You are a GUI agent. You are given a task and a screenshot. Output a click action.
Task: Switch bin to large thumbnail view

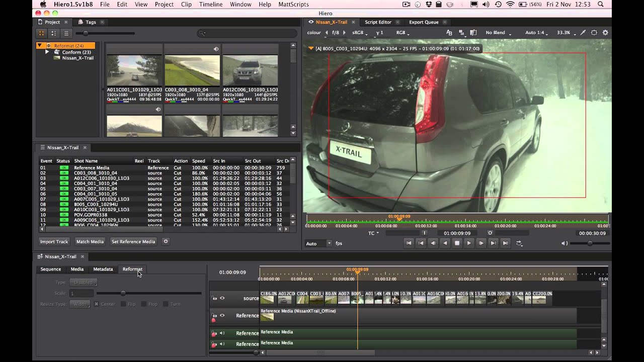42,33
